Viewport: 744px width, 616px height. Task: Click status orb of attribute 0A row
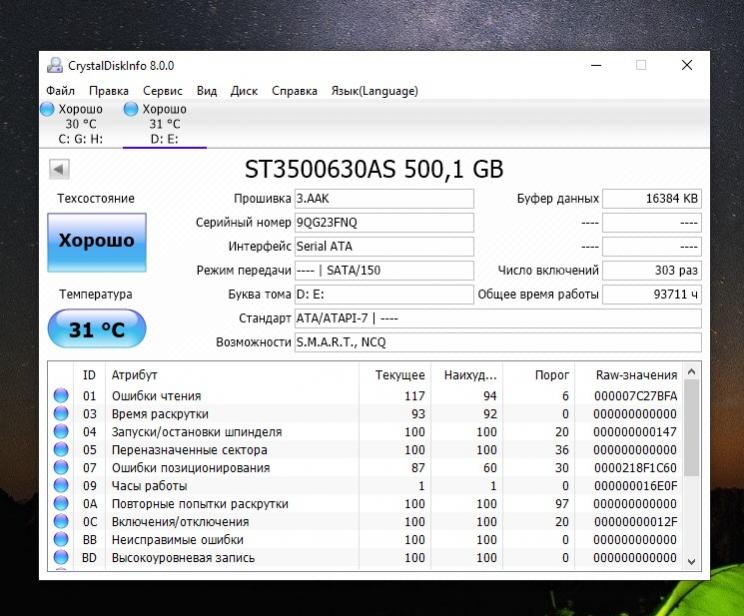[61, 503]
